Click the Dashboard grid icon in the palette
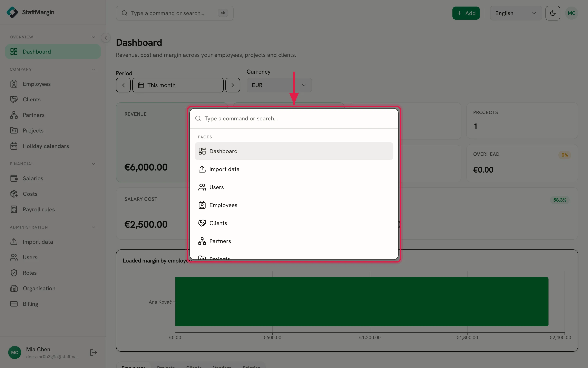The height and width of the screenshot is (368, 588). coord(202,151)
